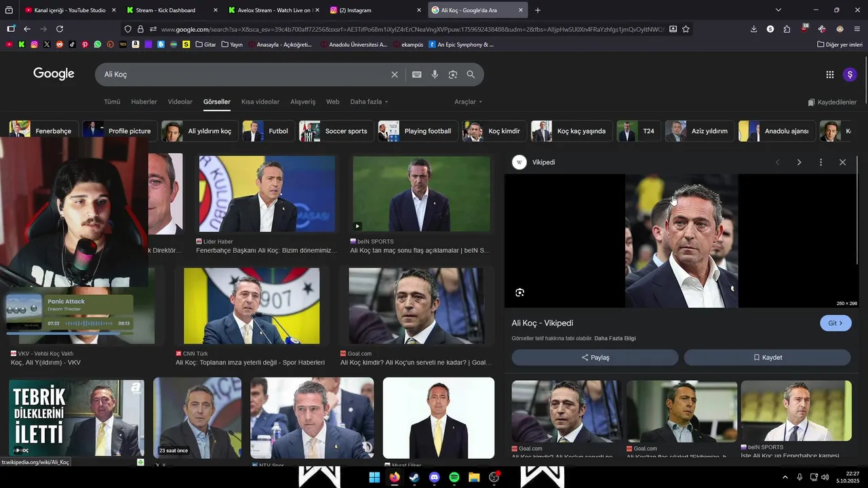
Task: Open Kaydedilenler saved items link
Action: tap(832, 102)
